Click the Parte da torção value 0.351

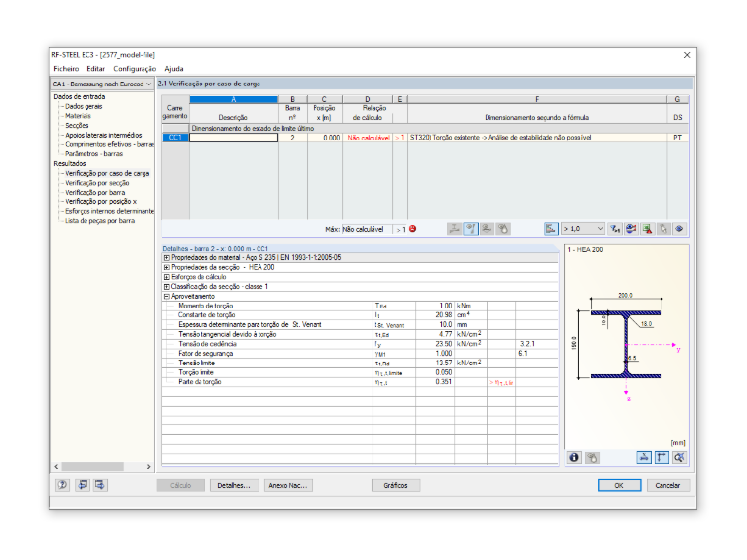[x=435, y=382]
